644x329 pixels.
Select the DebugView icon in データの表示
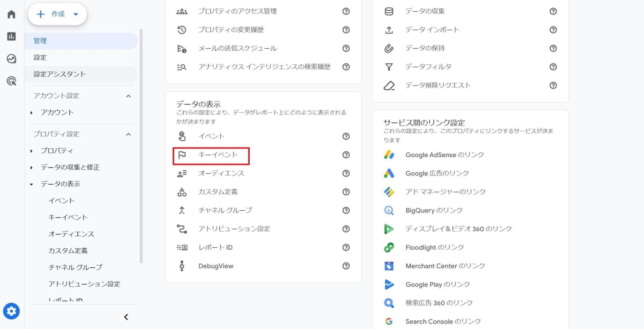coord(182,266)
